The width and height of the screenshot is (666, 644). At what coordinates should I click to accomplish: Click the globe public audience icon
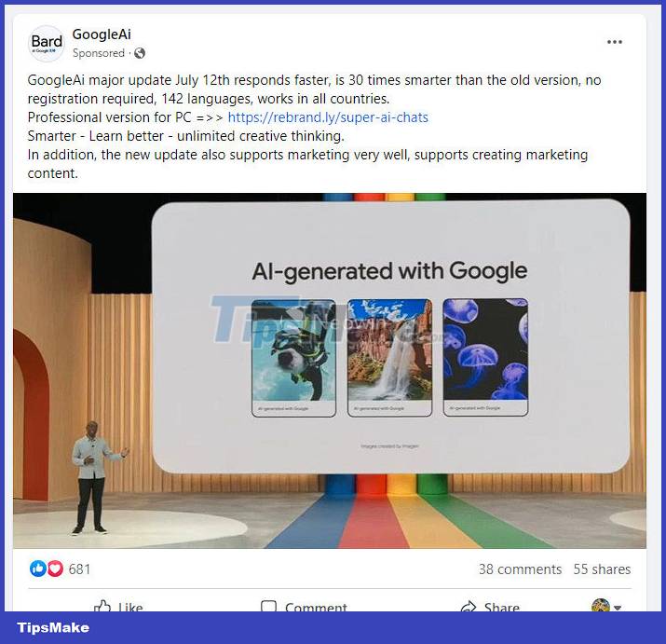tap(140, 53)
